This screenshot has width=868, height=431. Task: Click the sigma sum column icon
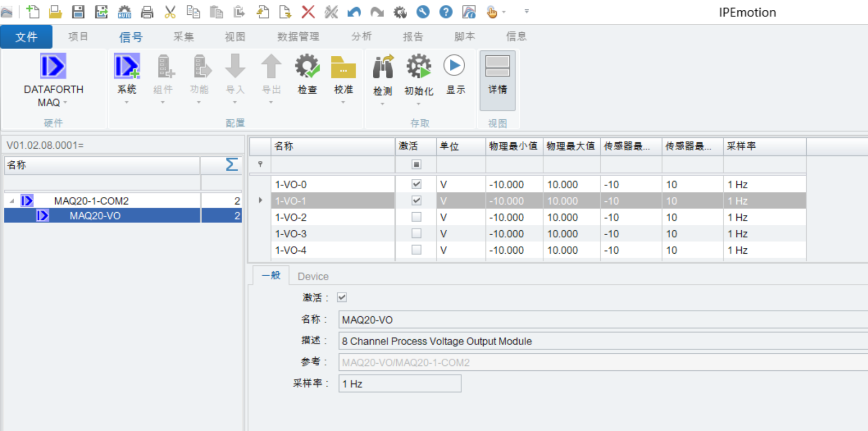click(x=232, y=165)
